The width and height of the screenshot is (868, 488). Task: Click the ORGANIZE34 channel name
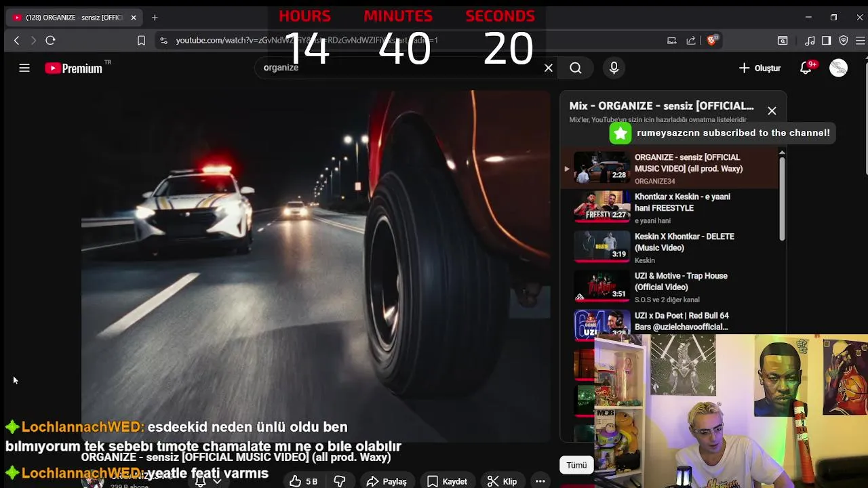coord(654,181)
